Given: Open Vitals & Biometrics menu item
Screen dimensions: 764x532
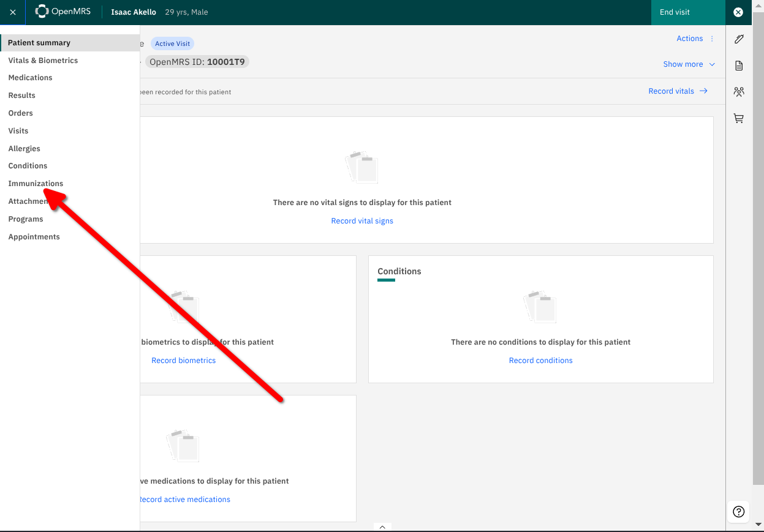Looking at the screenshot, I should click(43, 61).
